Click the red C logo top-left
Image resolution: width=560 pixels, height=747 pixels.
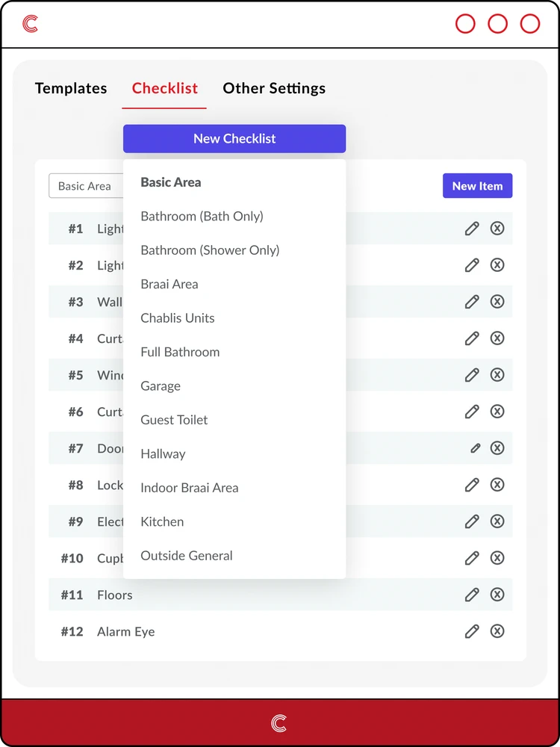click(28, 23)
